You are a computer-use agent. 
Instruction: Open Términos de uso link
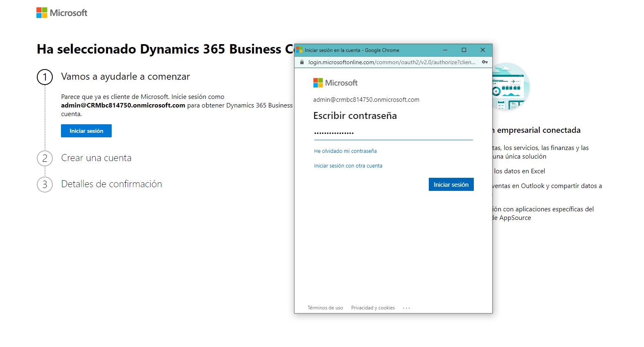[325, 308]
